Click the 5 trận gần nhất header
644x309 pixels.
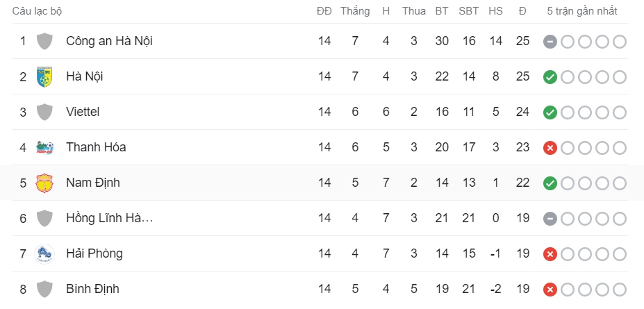(x=582, y=11)
